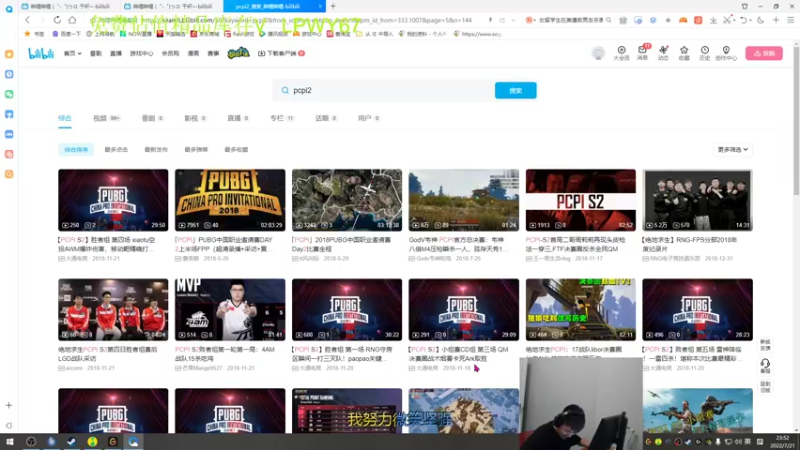This screenshot has width=800, height=450.
Task: Close the pcpi2 search tab
Action: [320, 6]
